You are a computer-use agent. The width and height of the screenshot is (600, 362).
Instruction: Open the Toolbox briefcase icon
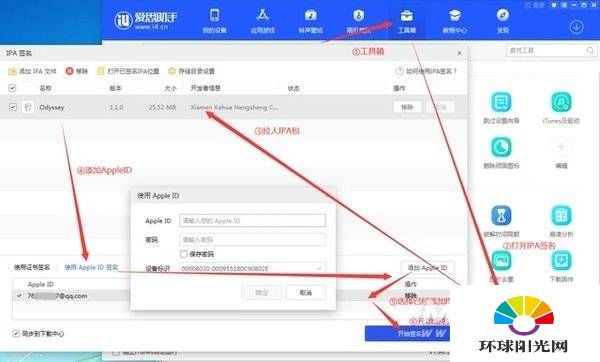(406, 16)
